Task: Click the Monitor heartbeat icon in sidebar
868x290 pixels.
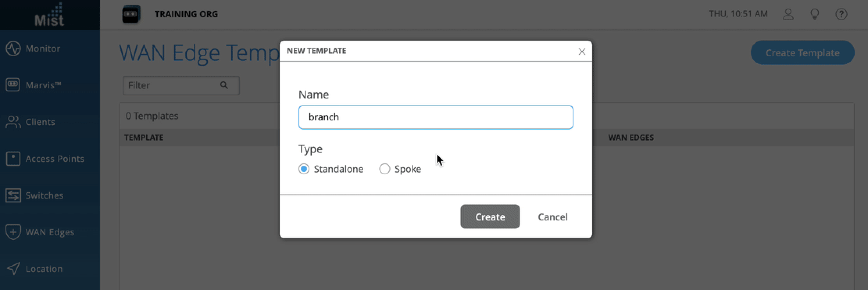Action: click(13, 49)
